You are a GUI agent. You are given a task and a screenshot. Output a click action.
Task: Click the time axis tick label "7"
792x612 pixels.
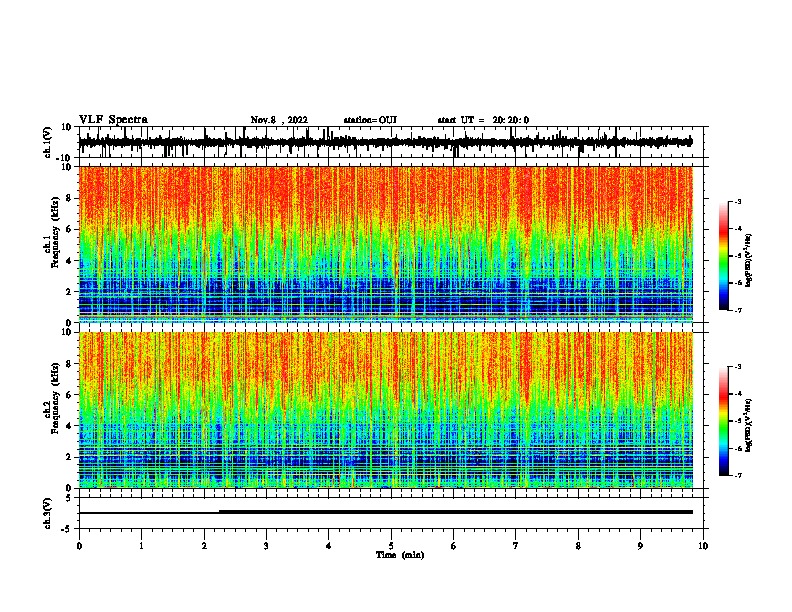[516, 546]
